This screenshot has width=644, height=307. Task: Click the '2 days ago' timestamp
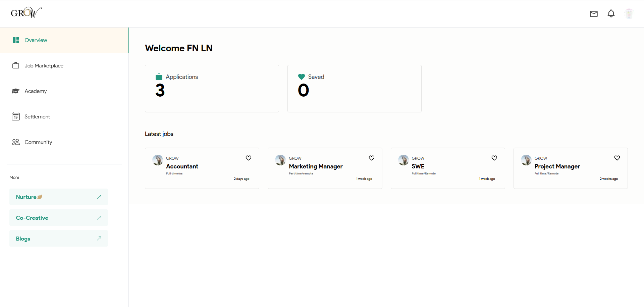coord(241,179)
